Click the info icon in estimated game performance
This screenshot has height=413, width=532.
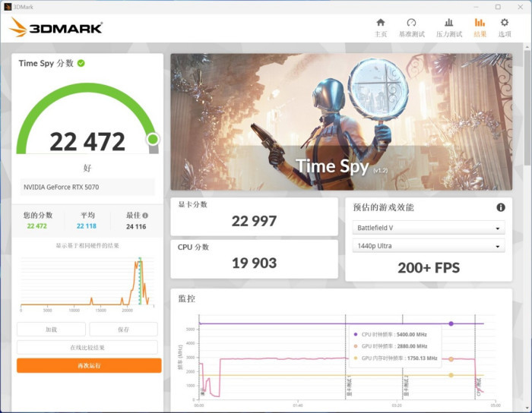coord(501,207)
